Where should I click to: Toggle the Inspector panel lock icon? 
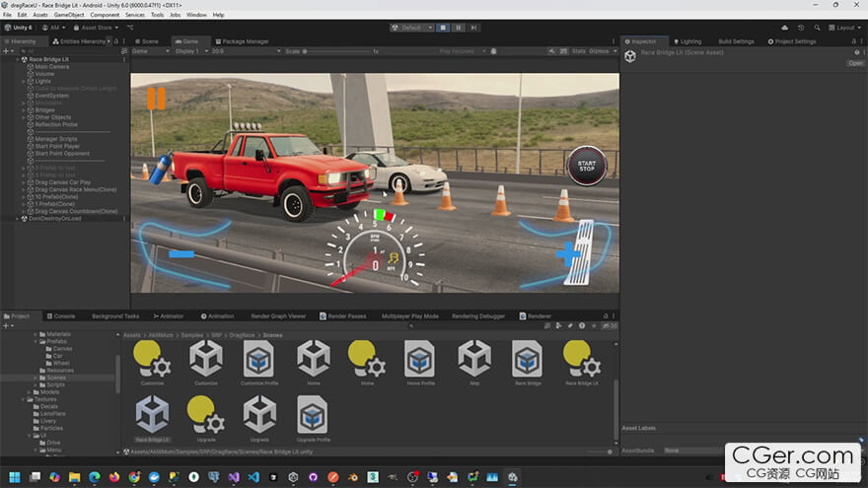[853, 41]
